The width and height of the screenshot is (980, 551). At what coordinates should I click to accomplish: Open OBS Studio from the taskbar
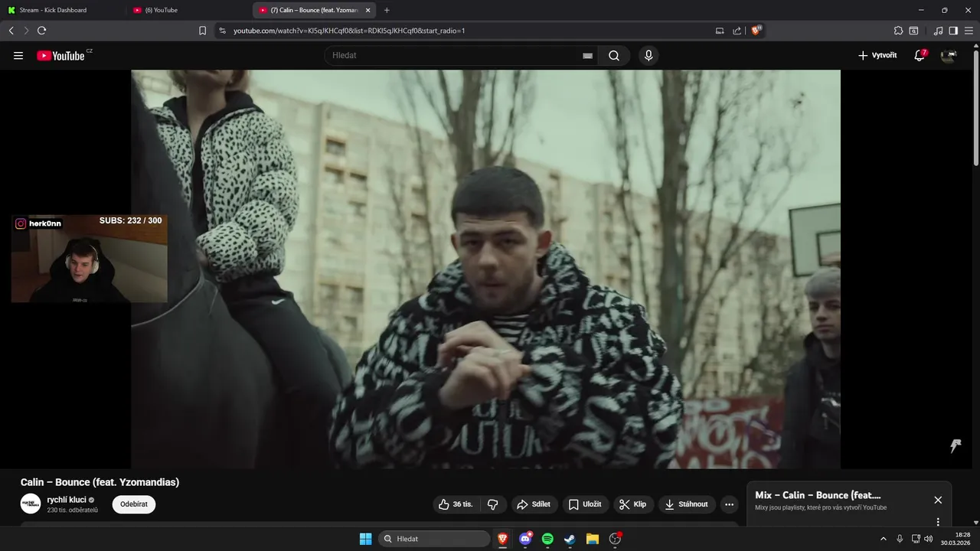615,539
